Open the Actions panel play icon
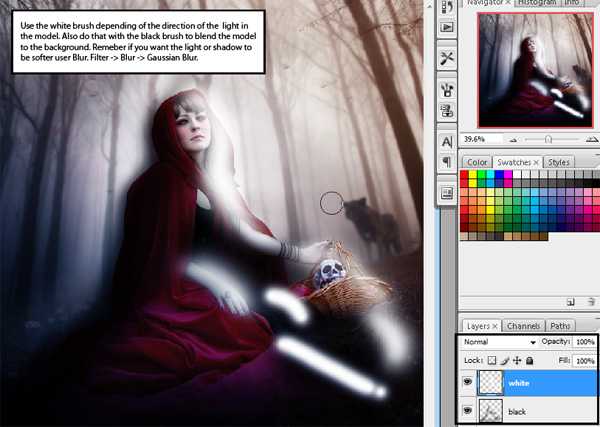Screen dimensions: 600x427 [445, 27]
